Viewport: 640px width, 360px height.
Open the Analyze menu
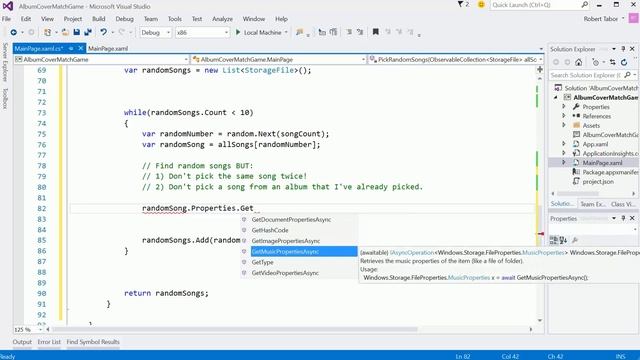pyautogui.click(x=222, y=19)
